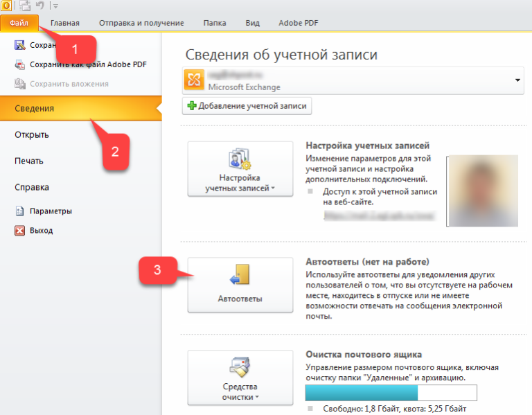The width and height of the screenshot is (532, 415).
Task: Click the send/receive quick access icon
Action: tap(24, 5)
